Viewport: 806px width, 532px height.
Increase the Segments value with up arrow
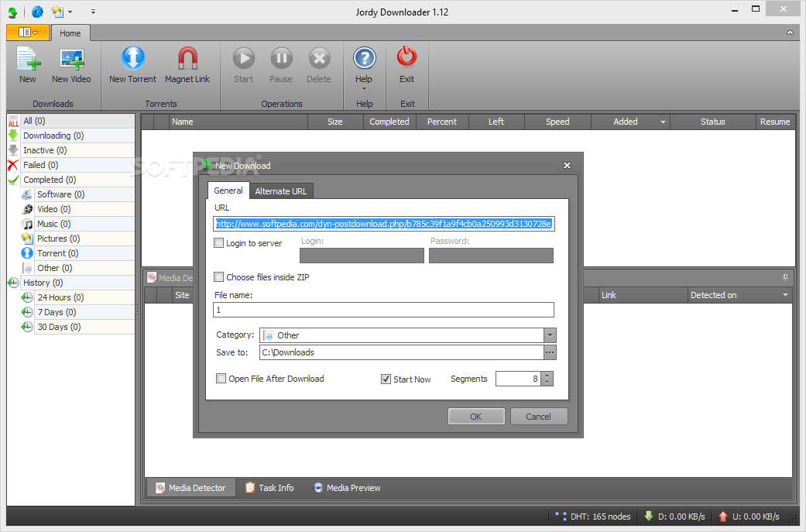(x=547, y=376)
